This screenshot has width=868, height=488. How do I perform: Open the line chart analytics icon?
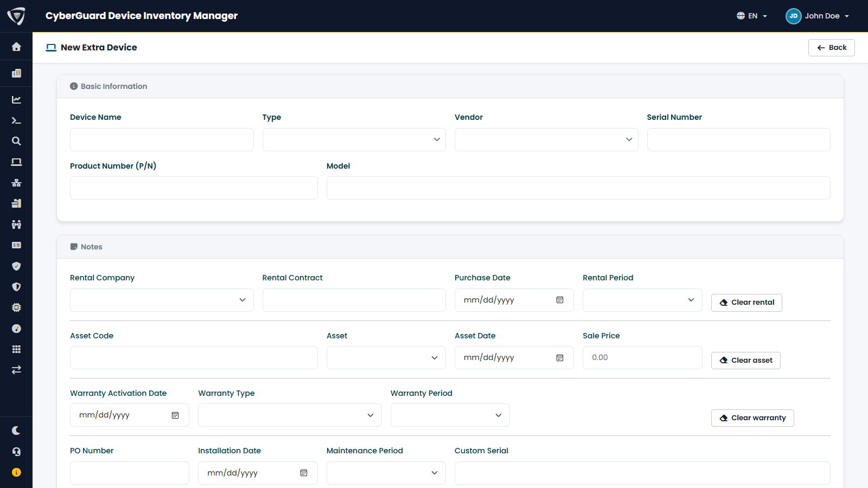tap(16, 100)
